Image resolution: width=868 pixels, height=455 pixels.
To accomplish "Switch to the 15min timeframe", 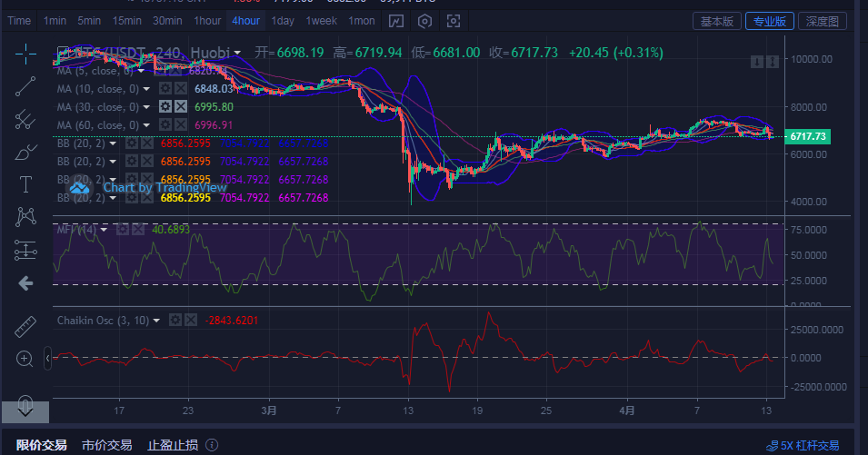I will coord(126,21).
